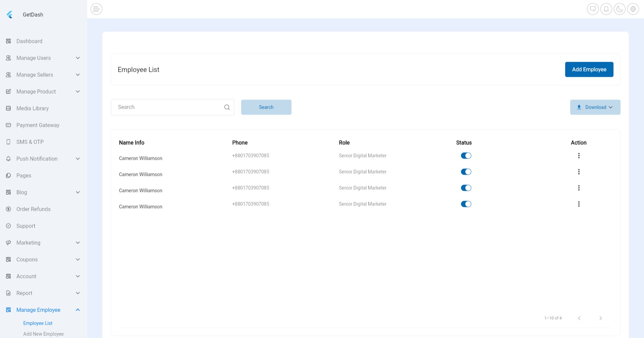This screenshot has height=338, width=644.
Task: Toggle dark mode with the moon icon
Action: point(619,9)
